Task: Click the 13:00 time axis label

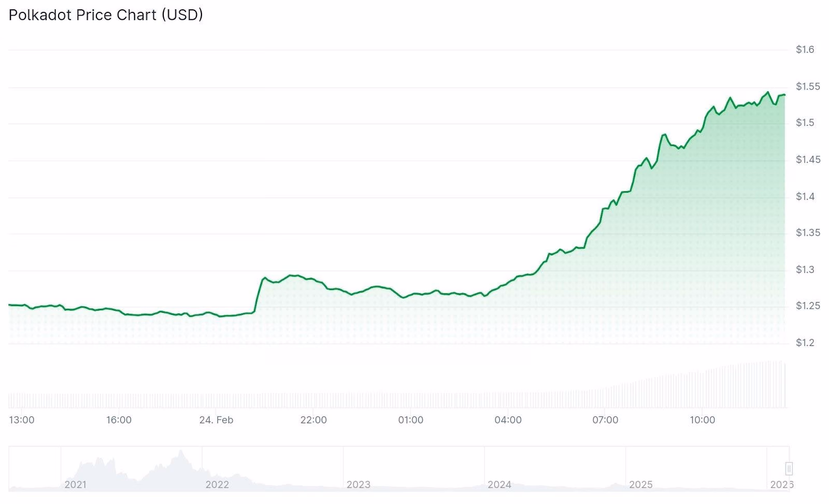Action: (22, 420)
